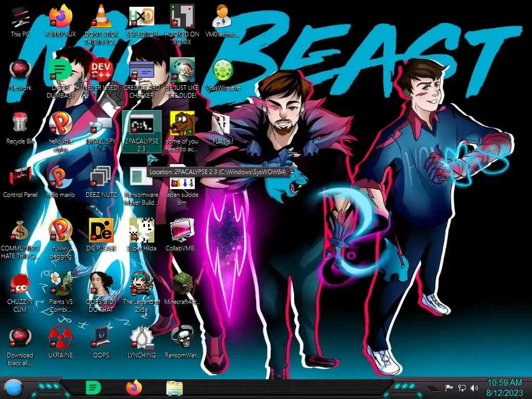Open the Download black ali... shortcut

click(20, 347)
